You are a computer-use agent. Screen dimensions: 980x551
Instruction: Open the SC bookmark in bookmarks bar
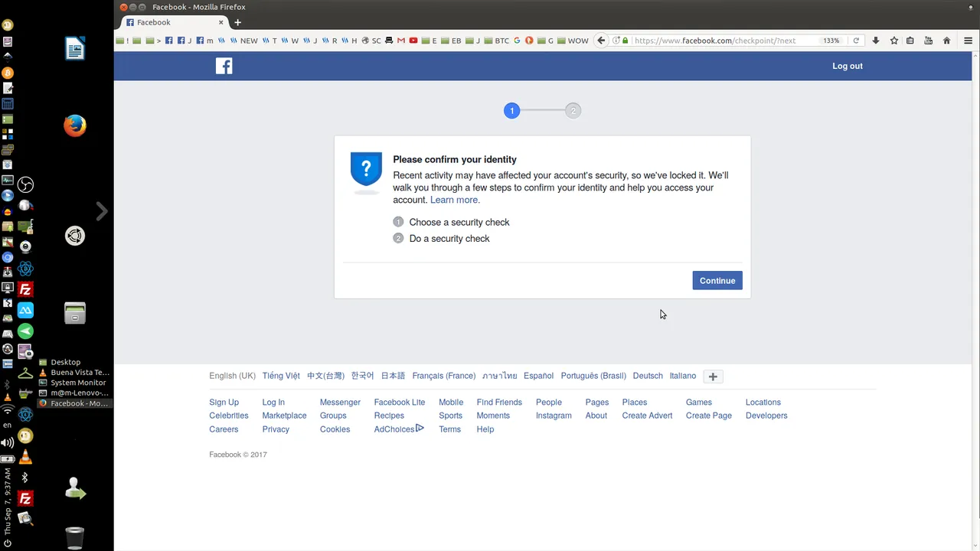pos(371,41)
